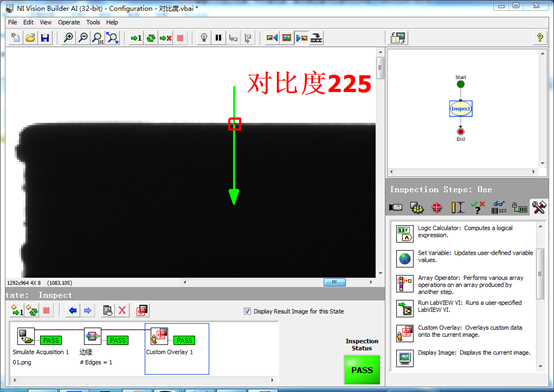This screenshot has height=392, width=554.
Task: Select the Measure Features caliper palette tab
Action: pyautogui.click(x=458, y=207)
